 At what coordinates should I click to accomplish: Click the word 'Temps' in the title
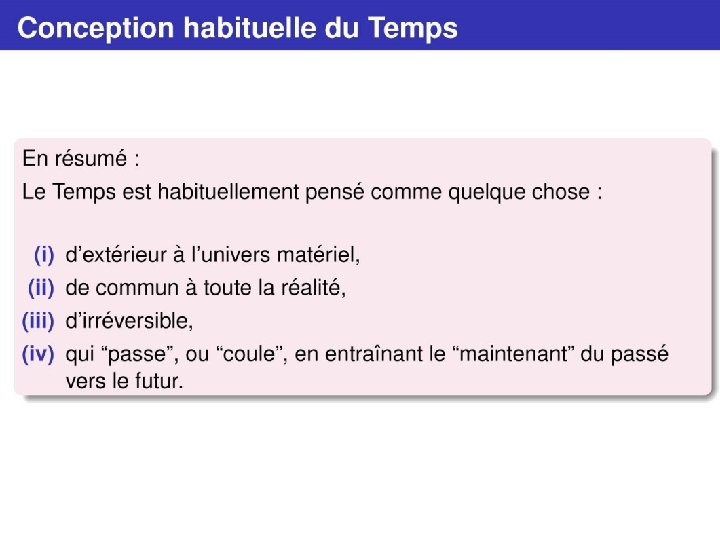[412, 28]
